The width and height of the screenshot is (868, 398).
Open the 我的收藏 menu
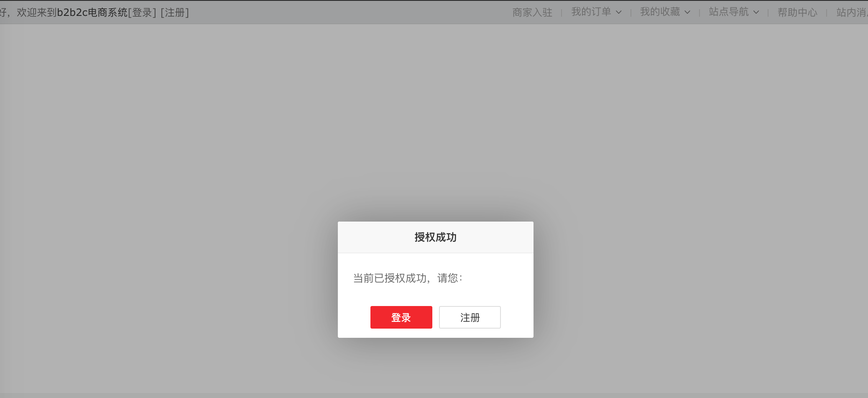click(x=660, y=12)
